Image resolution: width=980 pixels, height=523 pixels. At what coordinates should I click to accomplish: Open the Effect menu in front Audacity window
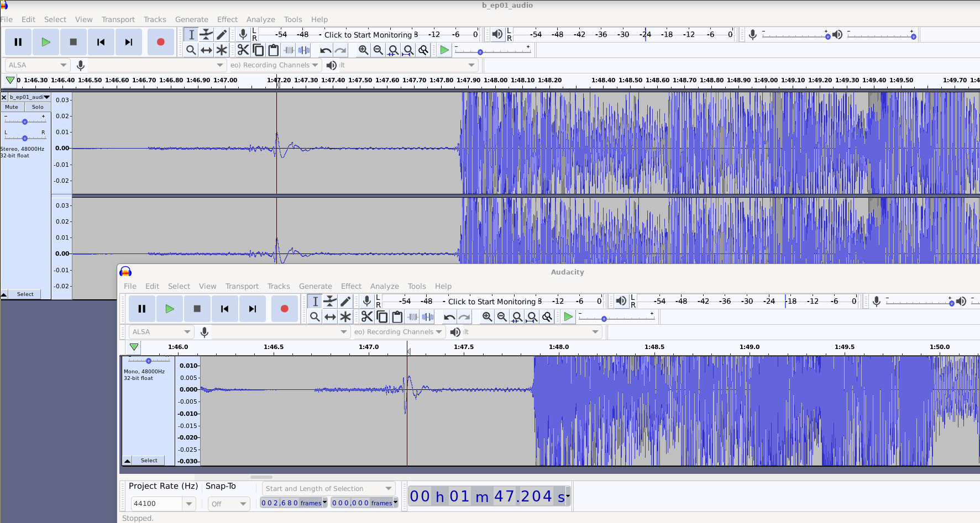click(x=351, y=286)
